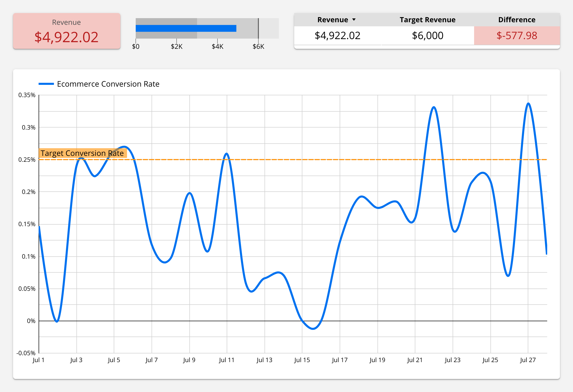Click the blue legend line icon
573x392 pixels.
click(x=47, y=84)
